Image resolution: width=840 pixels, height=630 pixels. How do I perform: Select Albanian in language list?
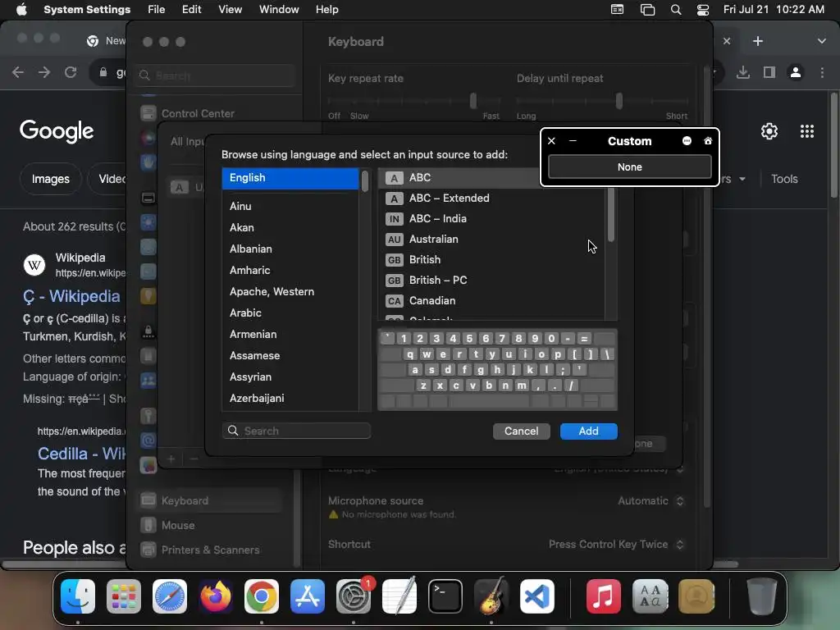click(x=290, y=249)
